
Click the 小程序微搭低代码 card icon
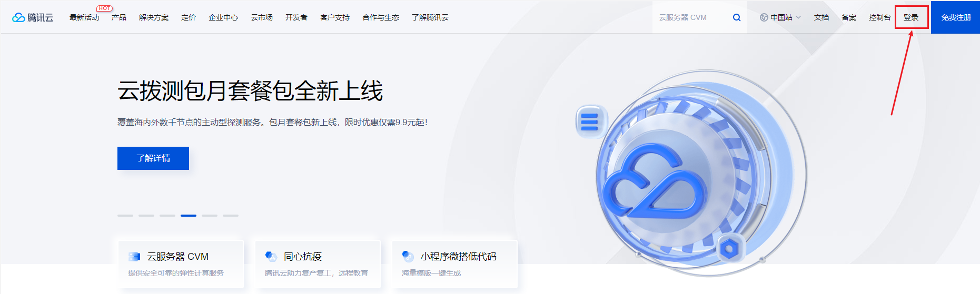408,256
